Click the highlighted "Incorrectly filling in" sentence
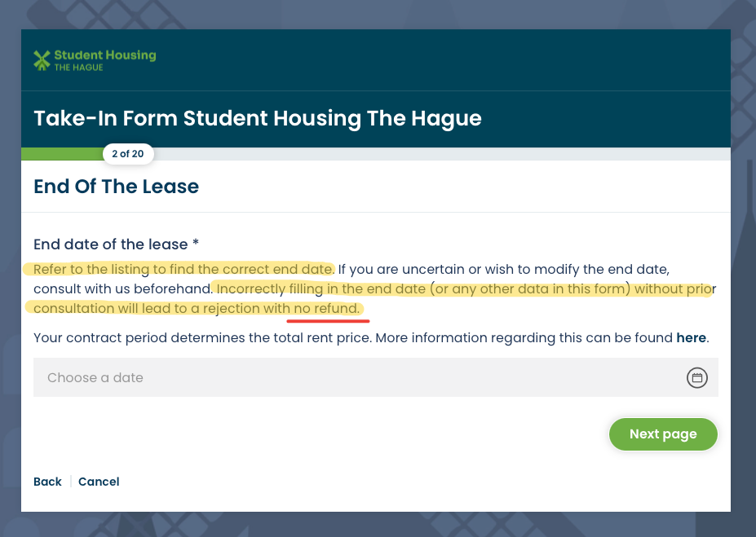 tap(457, 289)
